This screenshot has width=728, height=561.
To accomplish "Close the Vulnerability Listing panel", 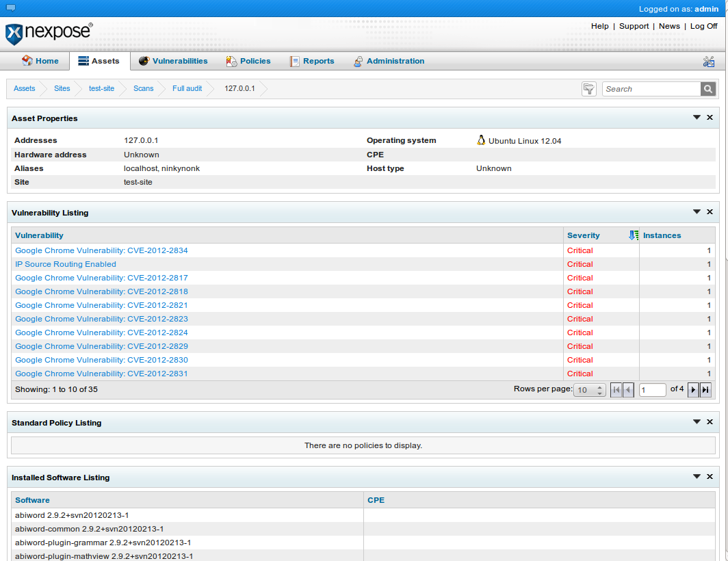I will (710, 212).
